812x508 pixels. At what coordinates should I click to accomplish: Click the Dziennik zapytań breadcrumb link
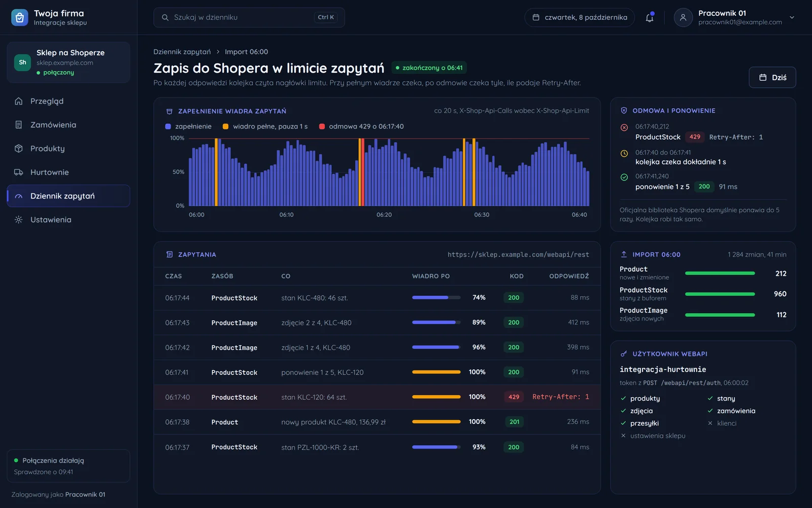point(182,52)
